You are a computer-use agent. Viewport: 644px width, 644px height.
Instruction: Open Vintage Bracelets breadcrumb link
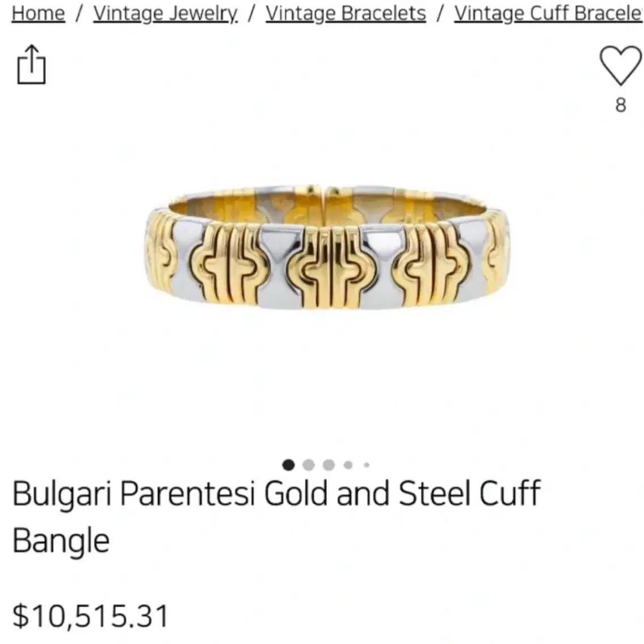tap(346, 14)
